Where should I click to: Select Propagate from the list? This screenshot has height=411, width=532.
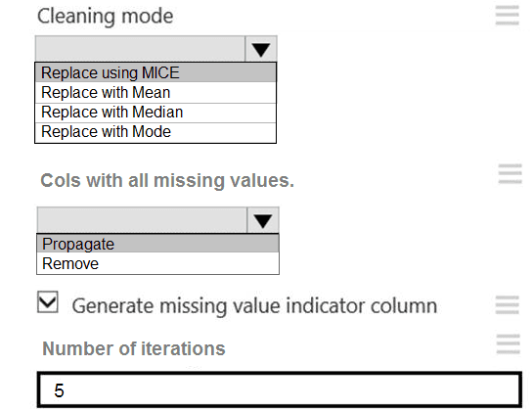157,244
